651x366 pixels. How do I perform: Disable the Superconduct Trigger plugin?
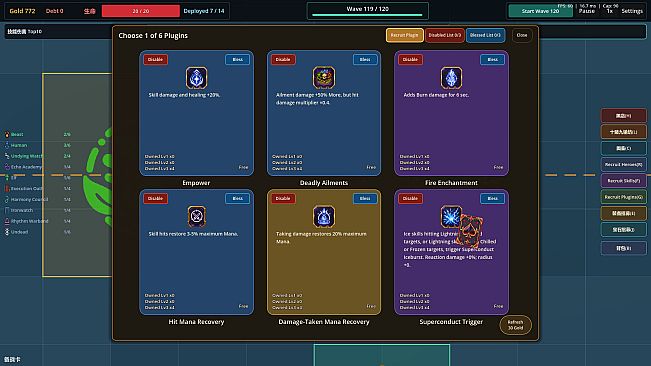410,198
